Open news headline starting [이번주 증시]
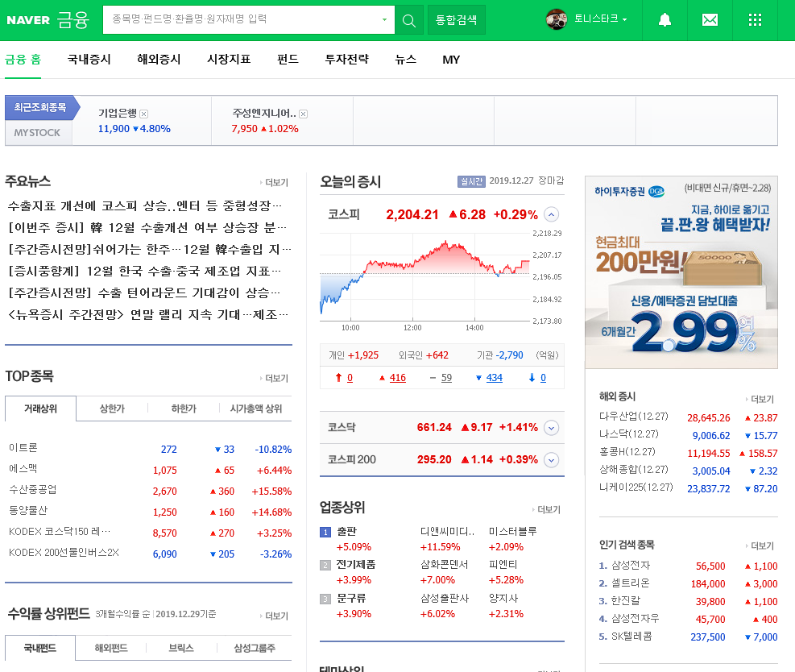This screenshot has width=795, height=672. click(147, 228)
